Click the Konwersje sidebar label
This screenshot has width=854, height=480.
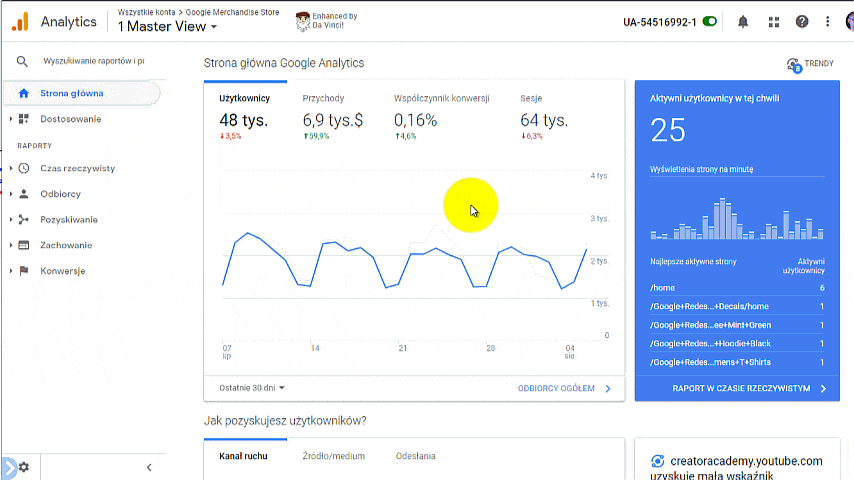(63, 271)
